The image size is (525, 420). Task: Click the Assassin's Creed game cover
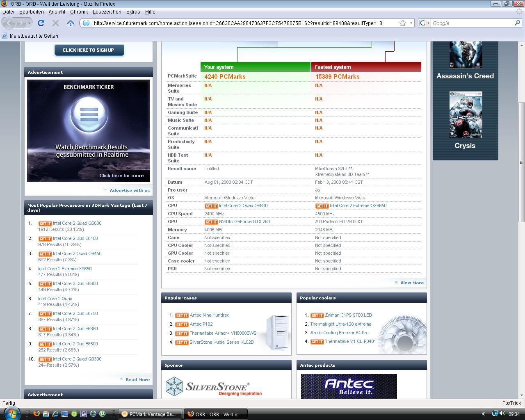pyautogui.click(x=466, y=54)
